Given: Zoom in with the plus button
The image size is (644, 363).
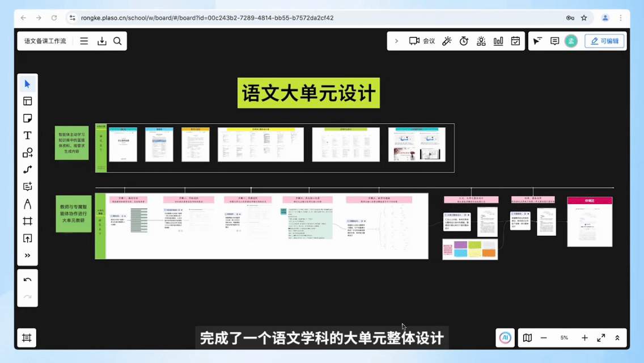Looking at the screenshot, I should 584,338.
